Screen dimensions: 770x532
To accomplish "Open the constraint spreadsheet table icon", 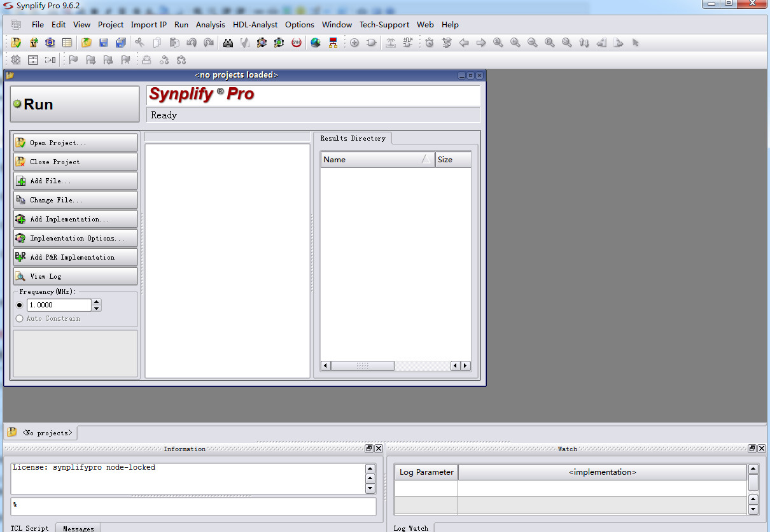I will coord(67,43).
